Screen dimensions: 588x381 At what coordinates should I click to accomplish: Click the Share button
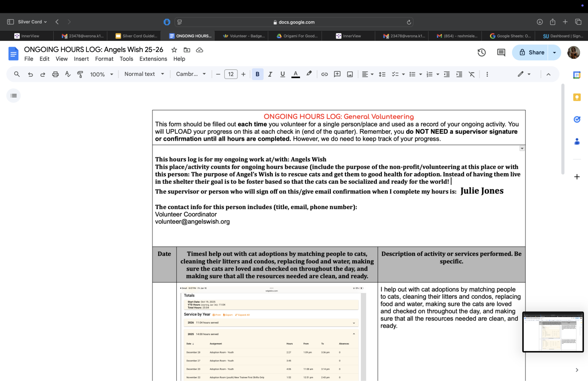(x=531, y=52)
